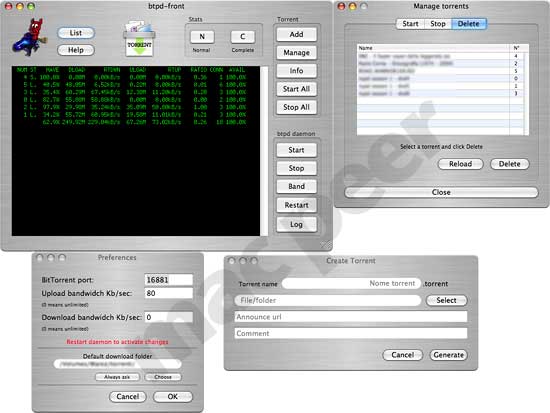Image resolution: width=550 pixels, height=413 pixels.
Task: Click the btpd-front window resize grip
Action: pos(326,245)
